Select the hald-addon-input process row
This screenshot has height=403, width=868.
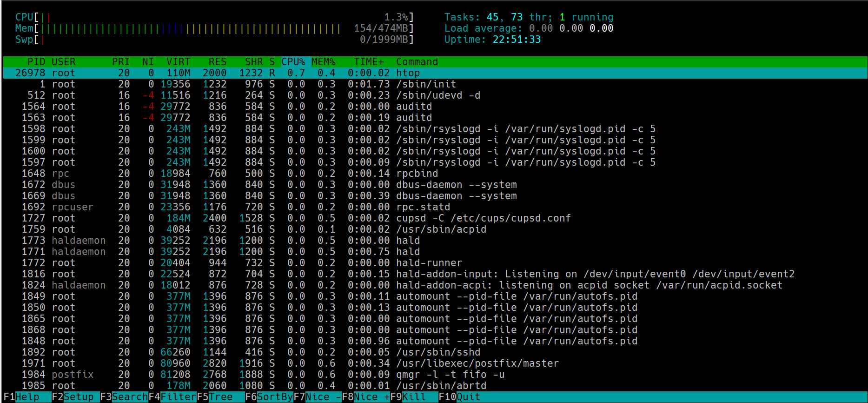coord(435,274)
